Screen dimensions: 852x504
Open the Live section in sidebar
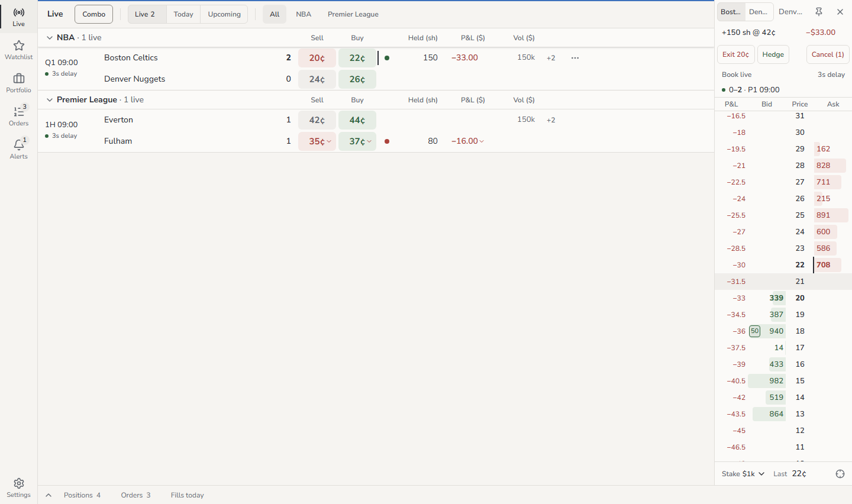[x=18, y=17]
